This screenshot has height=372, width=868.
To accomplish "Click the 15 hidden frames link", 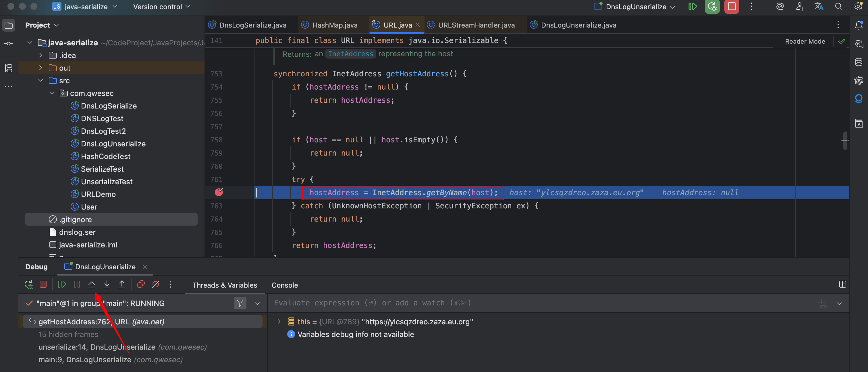I will (x=68, y=334).
